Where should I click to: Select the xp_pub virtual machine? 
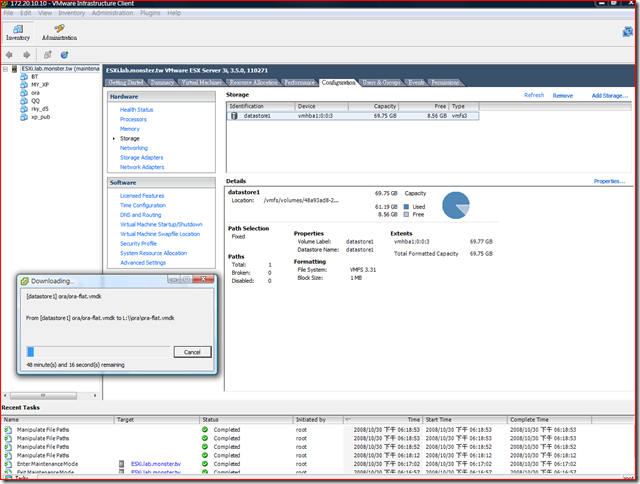point(40,117)
